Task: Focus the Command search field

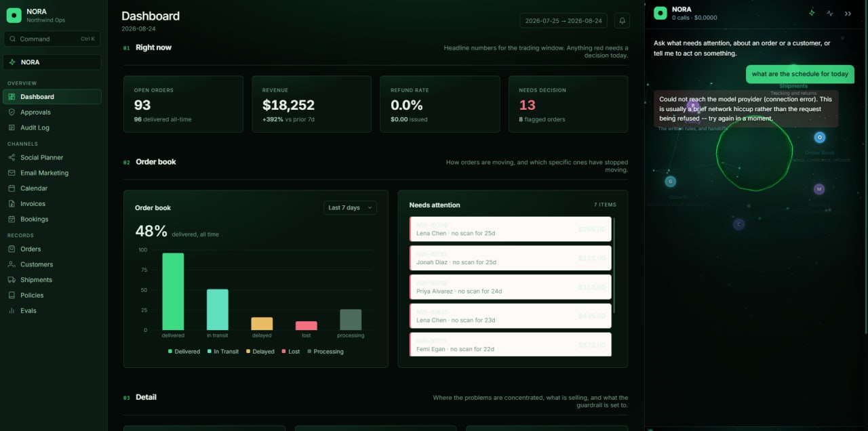Action: click(52, 39)
